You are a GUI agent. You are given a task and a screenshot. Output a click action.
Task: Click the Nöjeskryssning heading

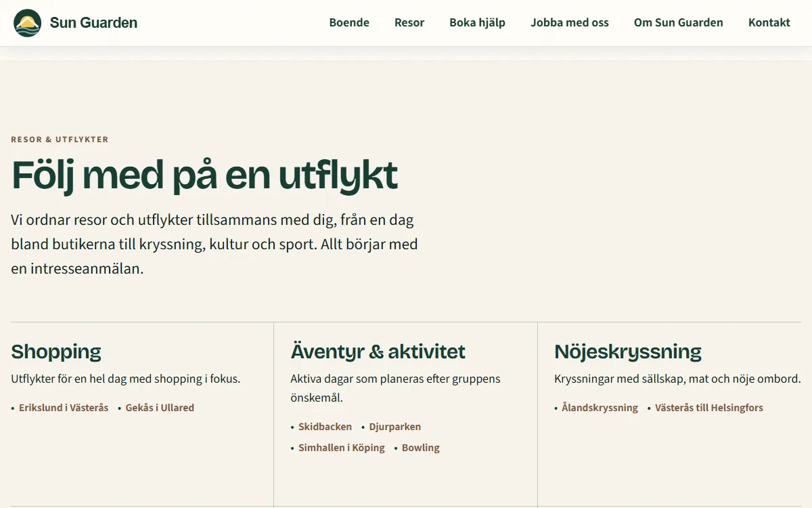point(628,352)
